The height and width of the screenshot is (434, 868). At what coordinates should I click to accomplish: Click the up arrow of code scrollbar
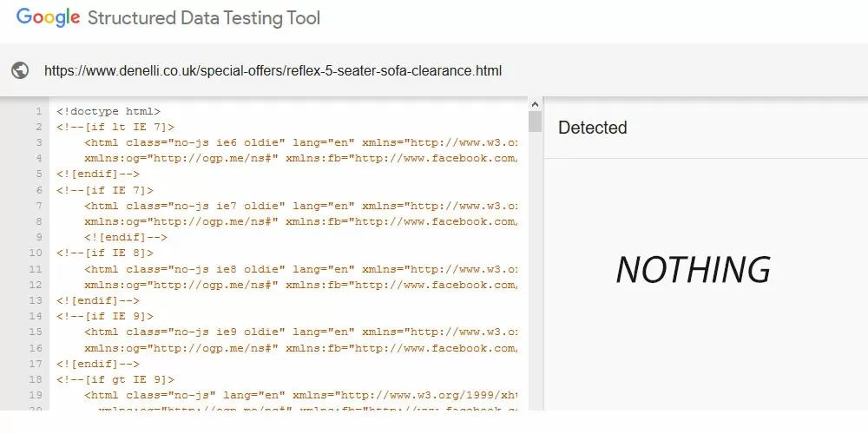pyautogui.click(x=535, y=103)
